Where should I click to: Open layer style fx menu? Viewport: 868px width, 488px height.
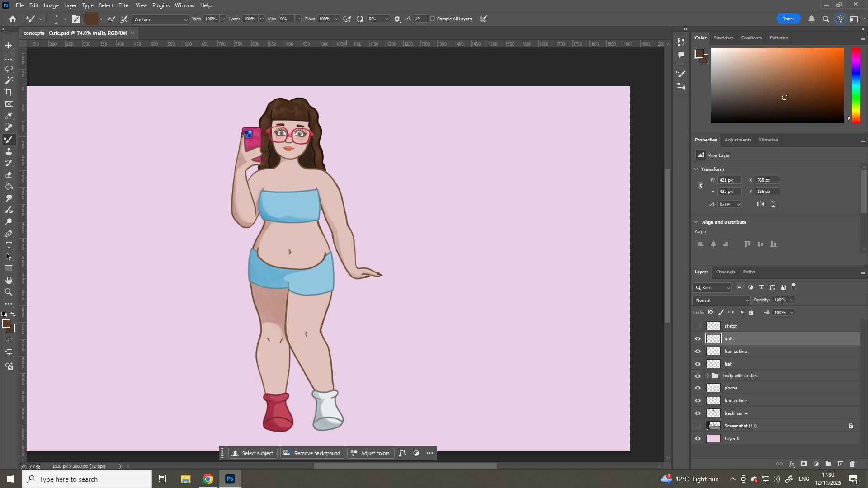click(792, 464)
